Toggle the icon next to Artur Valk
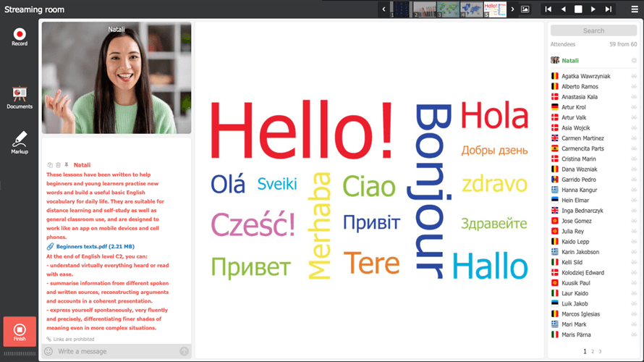This screenshot has height=362, width=644. (x=634, y=117)
